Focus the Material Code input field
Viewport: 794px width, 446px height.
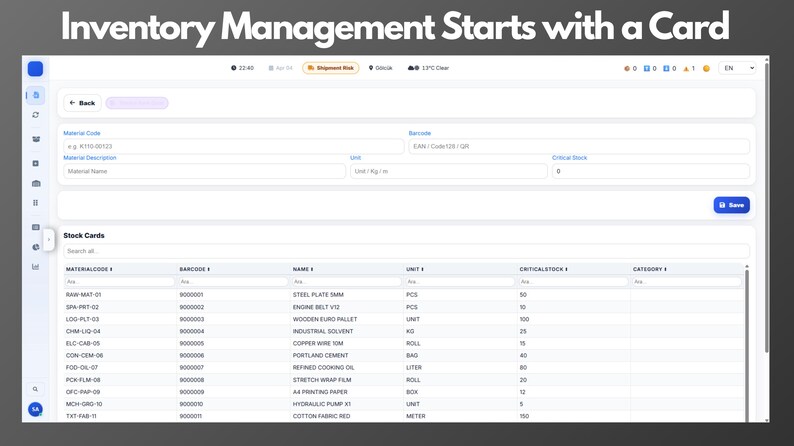233,146
